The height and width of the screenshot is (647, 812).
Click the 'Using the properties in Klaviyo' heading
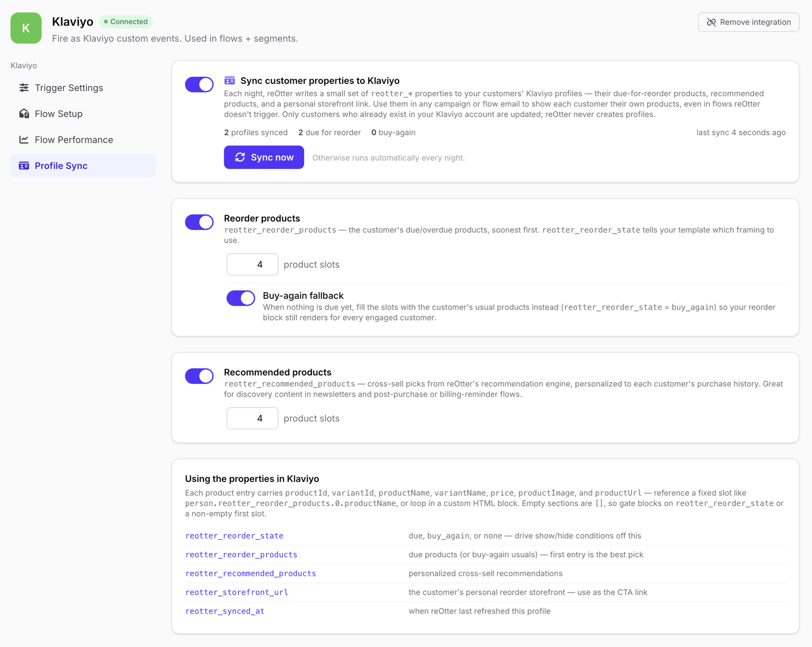pos(252,479)
